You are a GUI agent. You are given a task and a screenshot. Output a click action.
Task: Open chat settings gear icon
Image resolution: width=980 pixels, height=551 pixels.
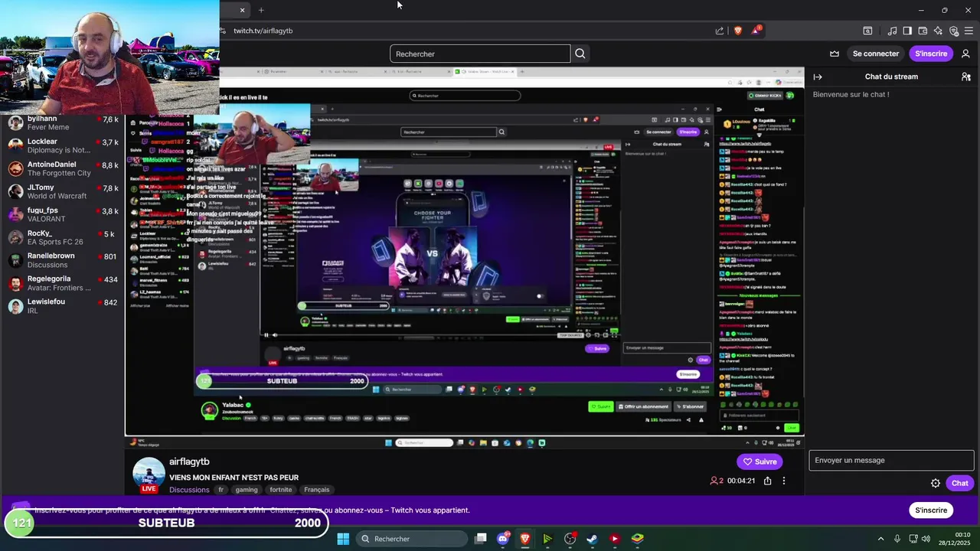pyautogui.click(x=935, y=483)
